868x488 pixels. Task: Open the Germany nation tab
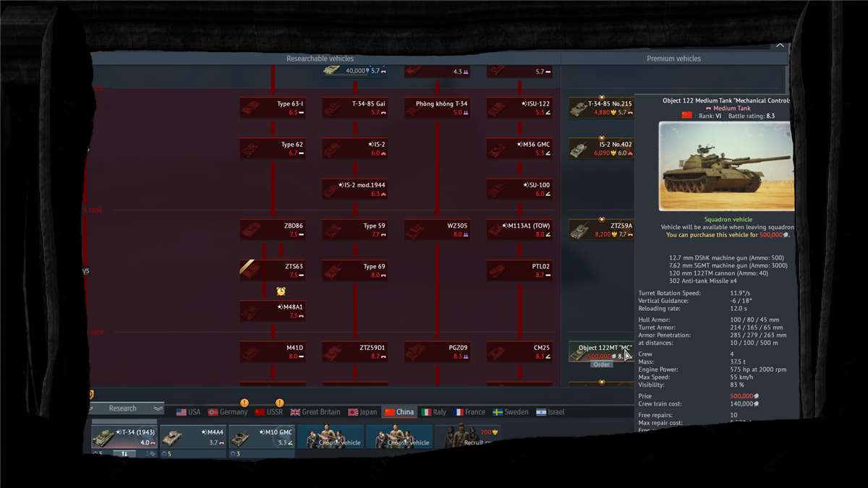coord(228,411)
